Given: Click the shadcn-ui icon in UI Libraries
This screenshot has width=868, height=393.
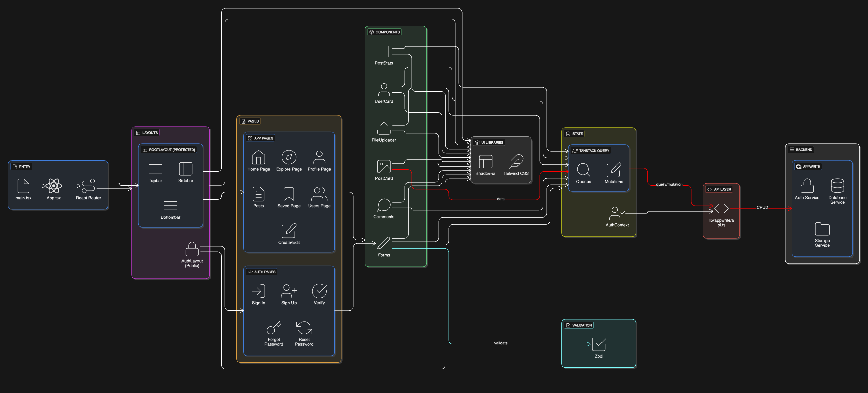Looking at the screenshot, I should (486, 161).
